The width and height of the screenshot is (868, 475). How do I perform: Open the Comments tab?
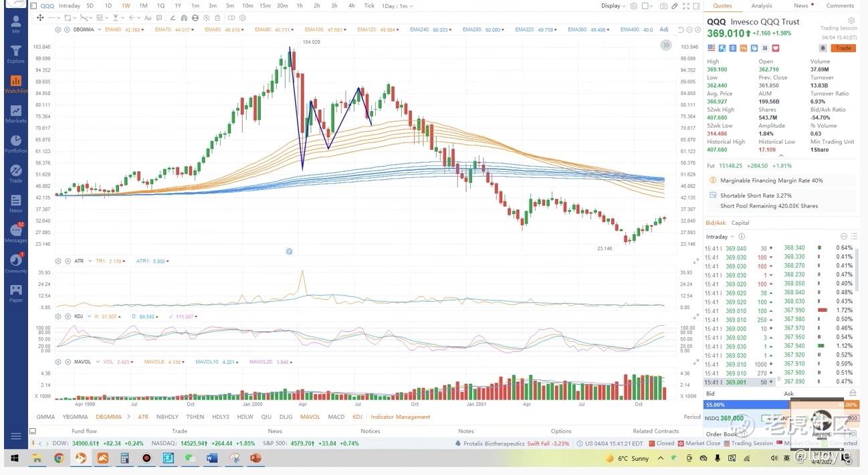(x=840, y=6)
